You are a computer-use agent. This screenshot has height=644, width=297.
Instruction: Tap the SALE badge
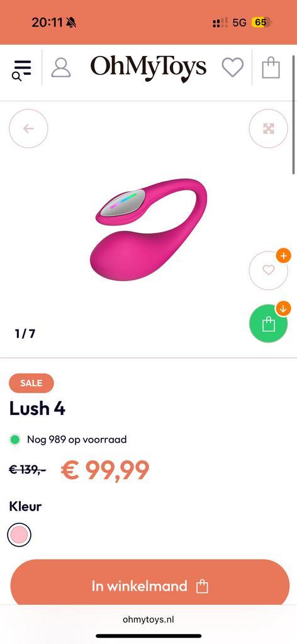point(31,383)
